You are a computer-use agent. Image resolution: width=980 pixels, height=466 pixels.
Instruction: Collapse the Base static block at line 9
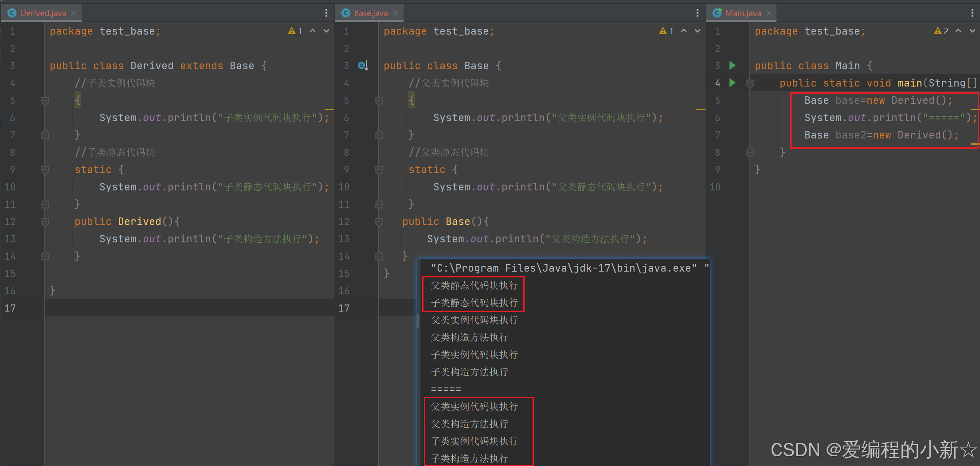[379, 170]
